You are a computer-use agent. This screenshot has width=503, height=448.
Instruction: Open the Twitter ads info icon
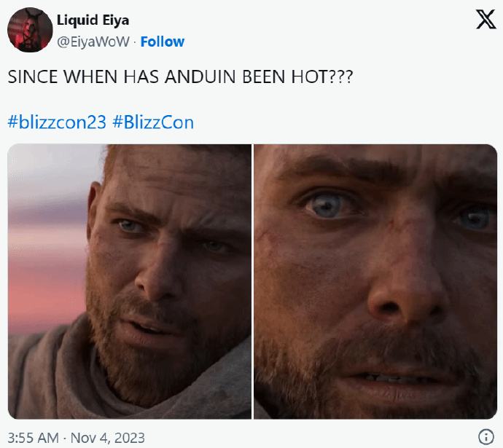486,437
